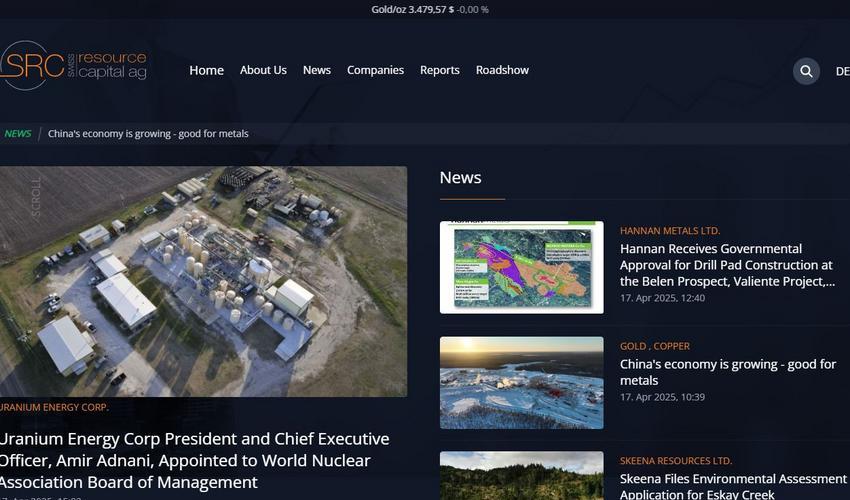Open the Hannan drill pad approval article

point(727,265)
